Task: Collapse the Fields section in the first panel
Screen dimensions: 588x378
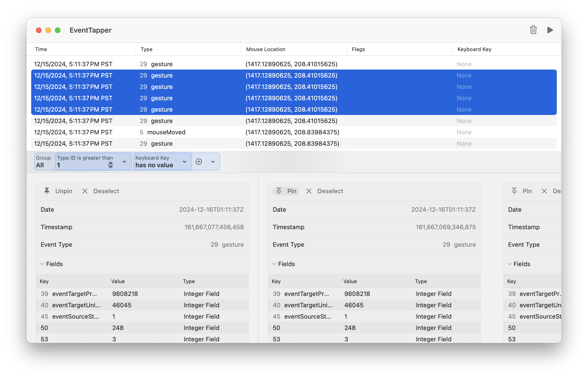Action: click(x=42, y=264)
